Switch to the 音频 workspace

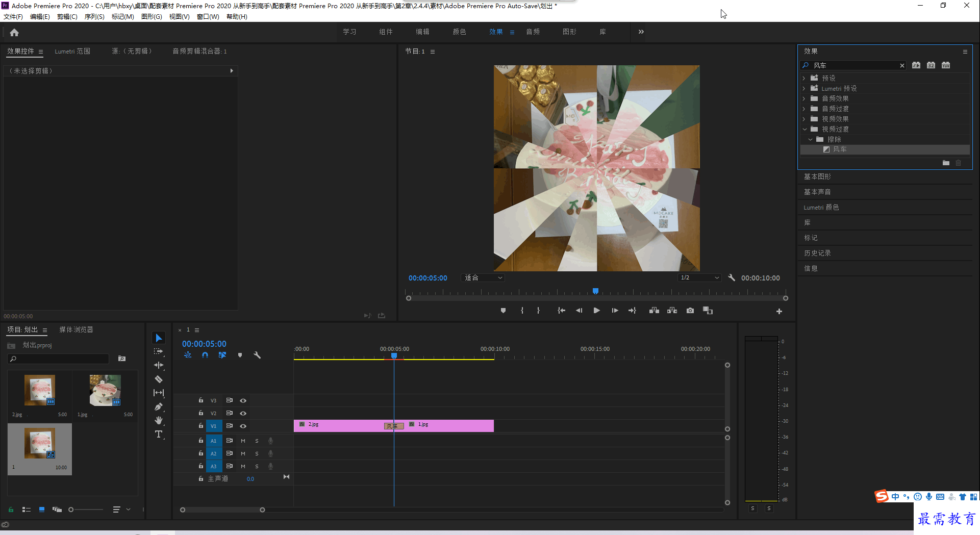[x=533, y=32]
